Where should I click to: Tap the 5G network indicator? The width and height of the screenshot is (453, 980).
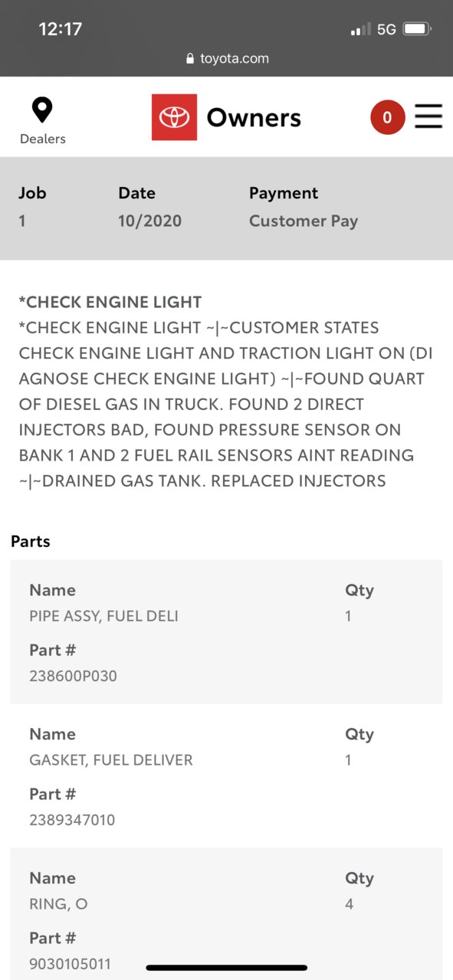coord(386,29)
